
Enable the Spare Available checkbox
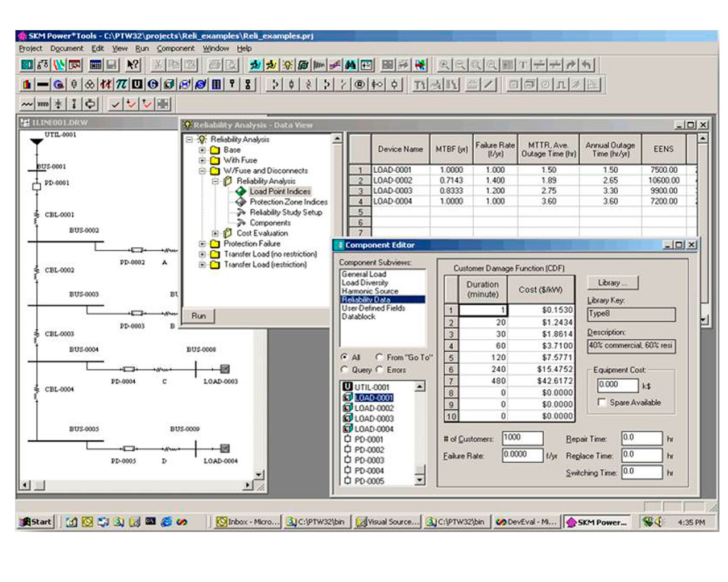602,402
